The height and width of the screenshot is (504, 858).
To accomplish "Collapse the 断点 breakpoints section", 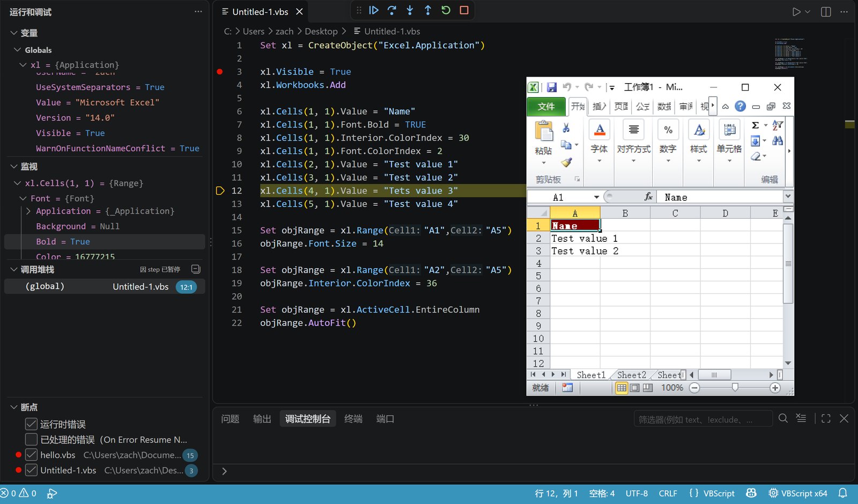I will pyautogui.click(x=14, y=407).
